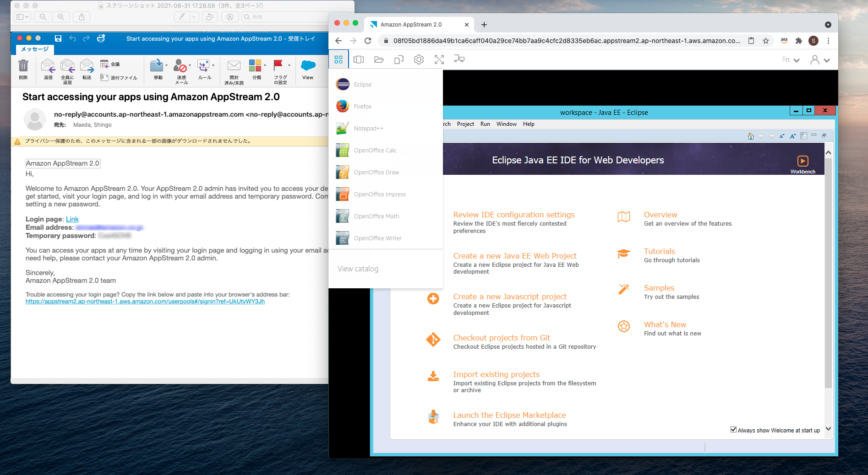Viewport: 868px width, 475px height.
Task: Click 'View catalog' in the app list
Action: pyautogui.click(x=358, y=269)
